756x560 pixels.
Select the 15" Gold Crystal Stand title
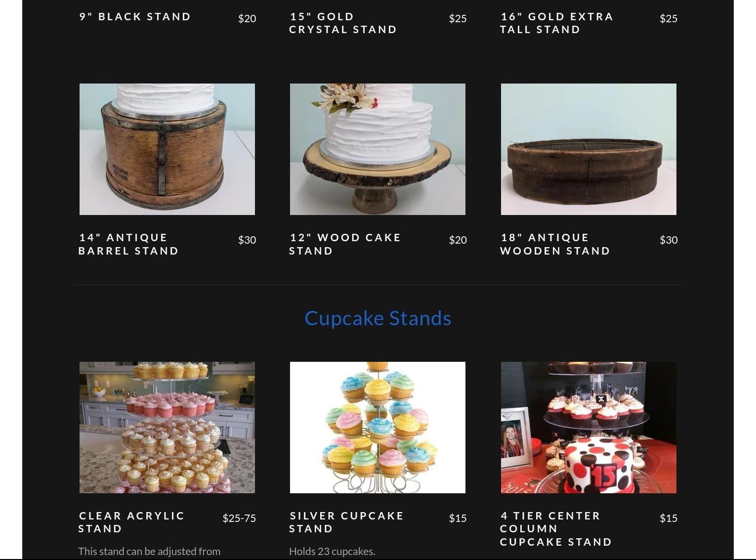[x=343, y=23]
